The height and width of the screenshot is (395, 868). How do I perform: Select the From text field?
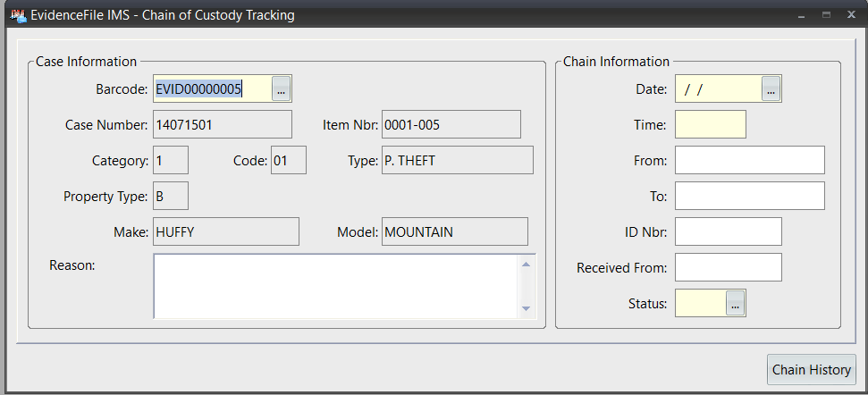(749, 161)
